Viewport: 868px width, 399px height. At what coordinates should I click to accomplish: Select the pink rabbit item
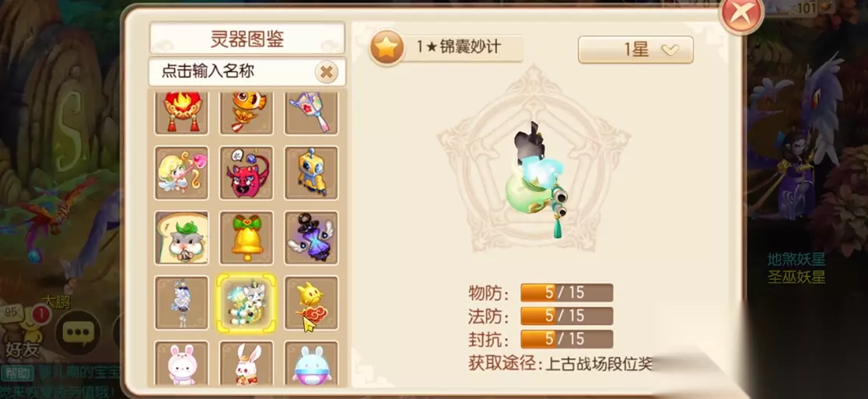pos(181,363)
